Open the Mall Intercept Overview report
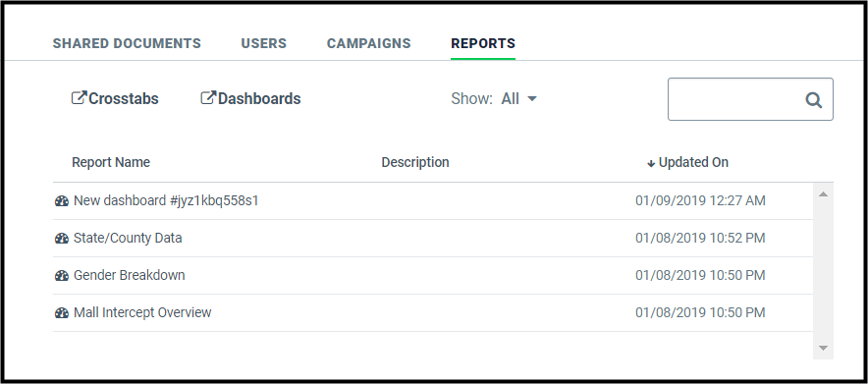This screenshot has height=384, width=868. click(x=142, y=312)
